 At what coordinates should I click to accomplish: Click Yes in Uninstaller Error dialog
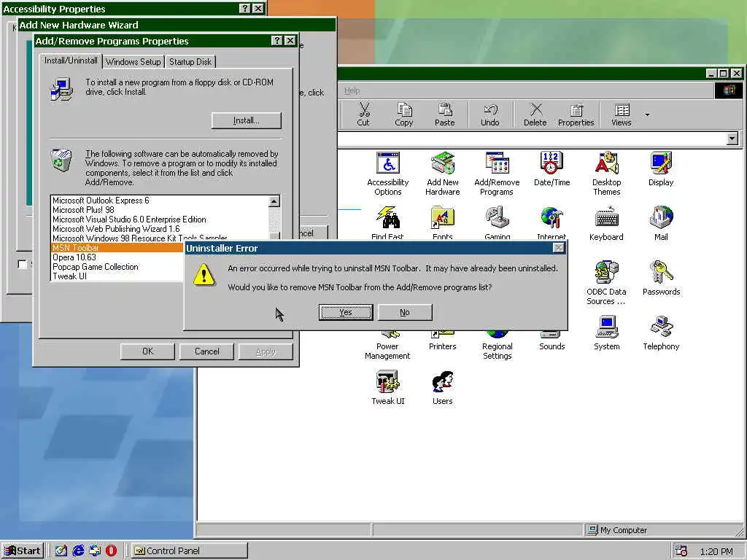pyautogui.click(x=346, y=312)
